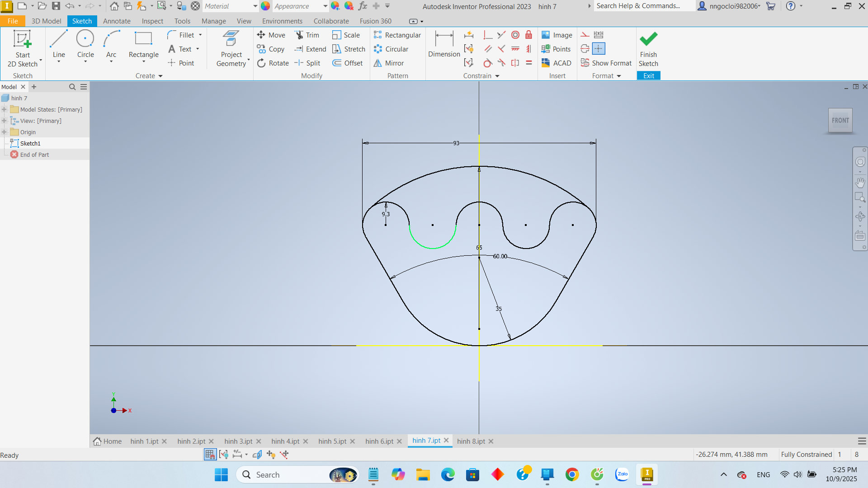Click the FRONT face of ViewCube
The image size is (868, 488).
(x=840, y=121)
